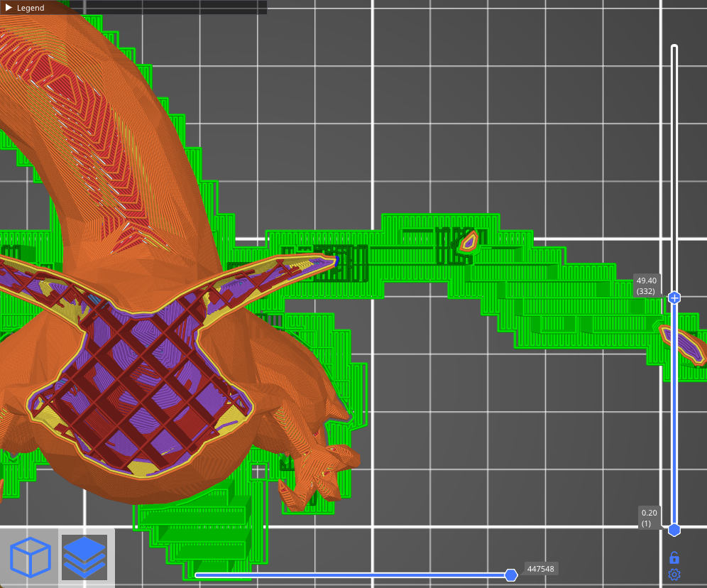
Task: Expand the Legend panel arrow
Action: click(x=9, y=8)
